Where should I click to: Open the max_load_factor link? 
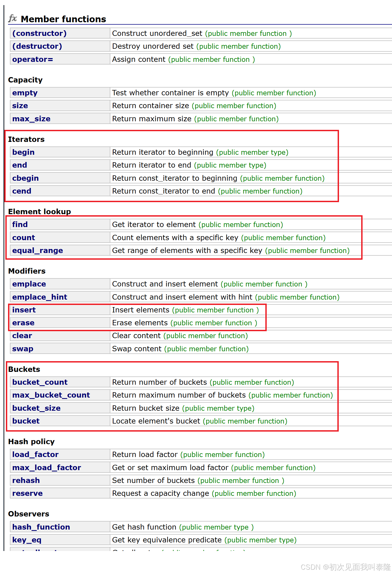pyautogui.click(x=47, y=467)
